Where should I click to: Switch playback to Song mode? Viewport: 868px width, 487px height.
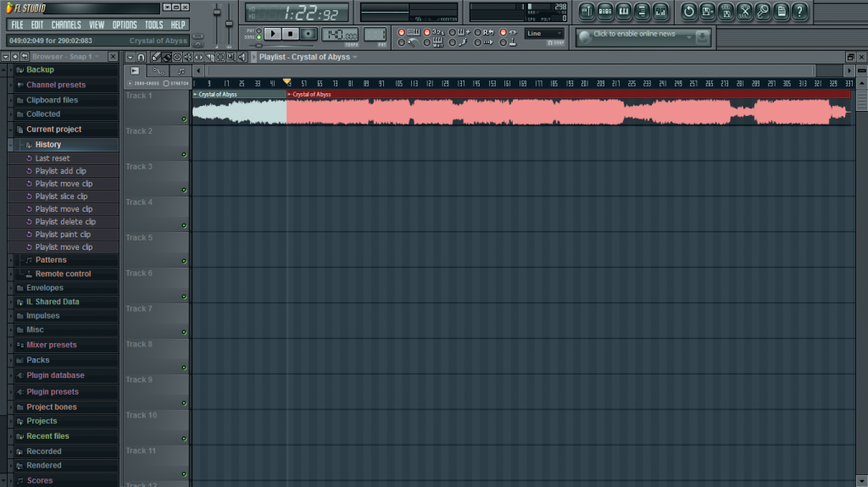click(x=259, y=37)
